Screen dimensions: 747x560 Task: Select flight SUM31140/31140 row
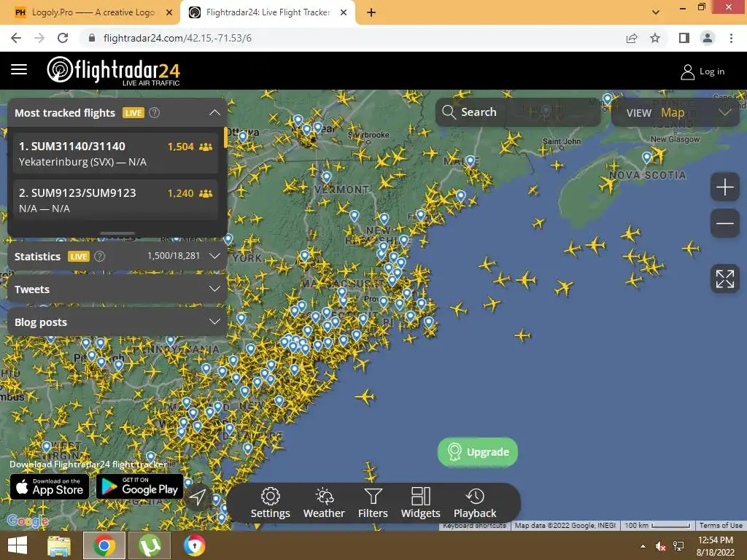[115, 153]
